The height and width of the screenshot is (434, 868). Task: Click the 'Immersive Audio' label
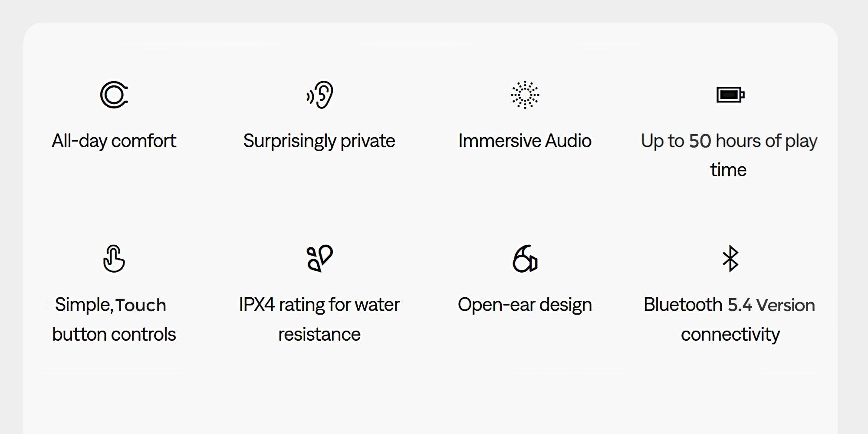[x=525, y=141]
